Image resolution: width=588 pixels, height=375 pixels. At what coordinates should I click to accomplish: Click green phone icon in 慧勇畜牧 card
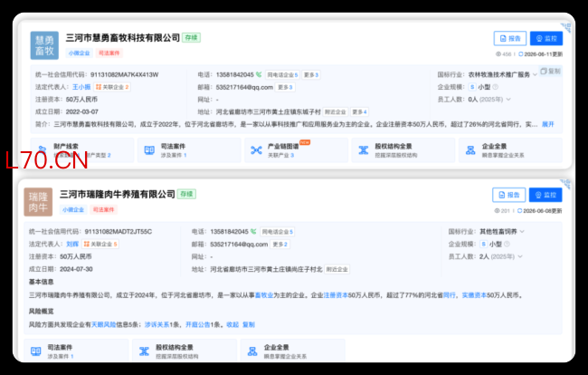[x=259, y=74]
